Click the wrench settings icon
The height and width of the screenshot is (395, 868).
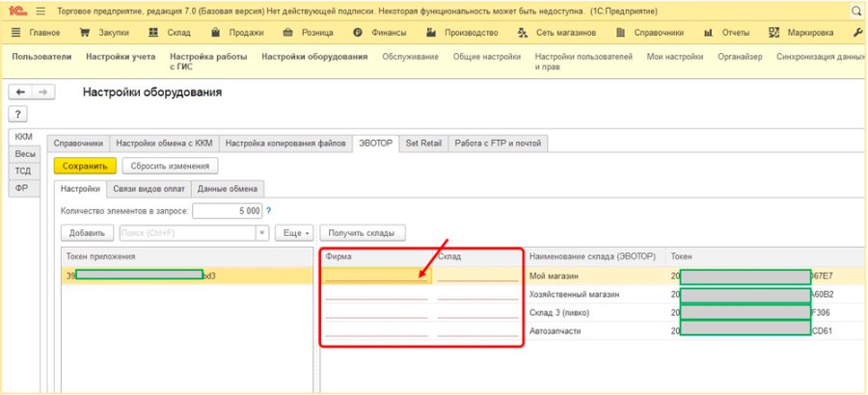click(858, 33)
